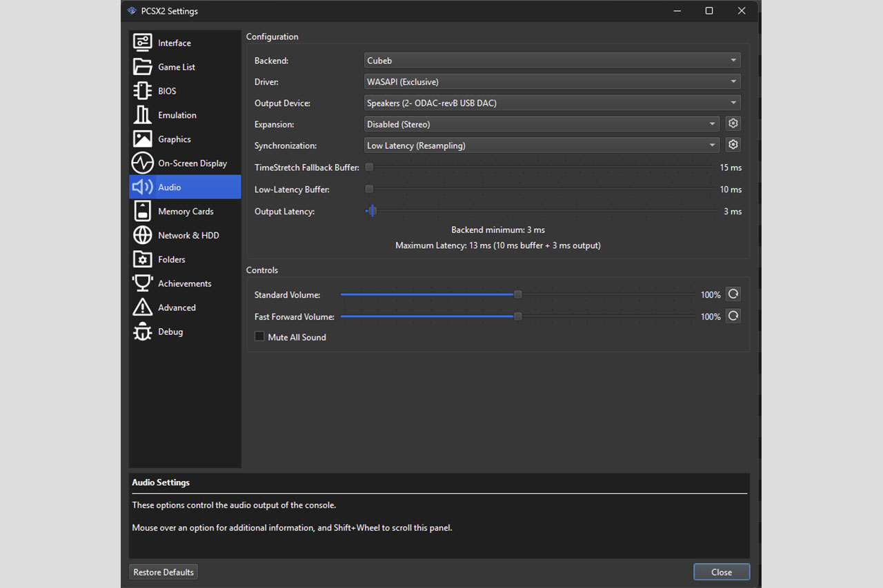
Task: Click the Emulation sidebar icon
Action: click(x=142, y=115)
